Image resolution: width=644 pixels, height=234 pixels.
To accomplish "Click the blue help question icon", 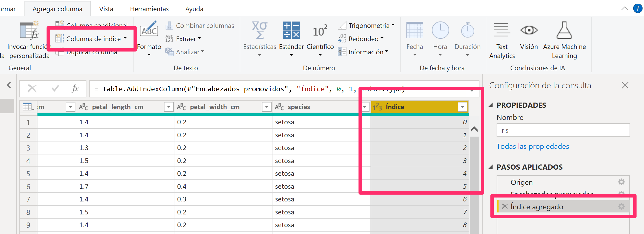I will [x=638, y=8].
